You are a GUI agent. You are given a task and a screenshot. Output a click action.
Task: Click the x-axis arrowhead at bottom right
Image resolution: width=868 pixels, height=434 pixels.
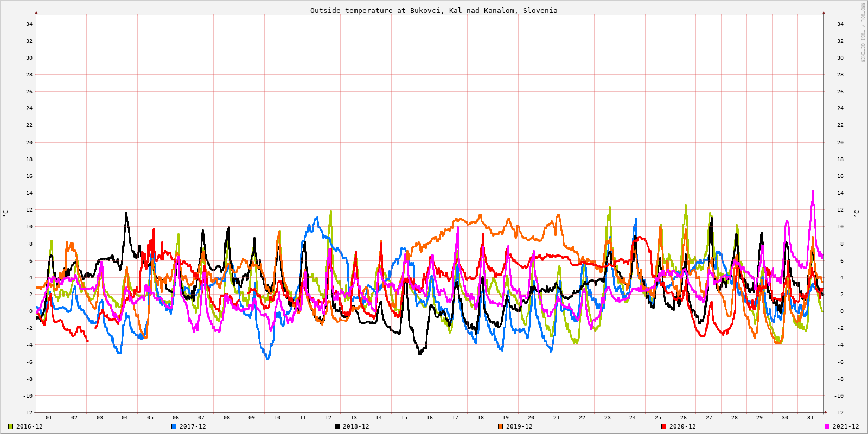click(x=826, y=412)
